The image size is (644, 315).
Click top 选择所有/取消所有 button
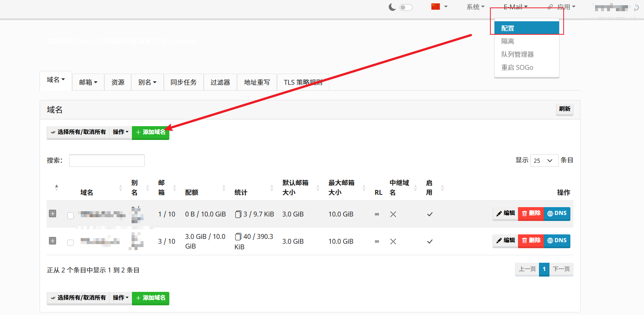click(x=78, y=132)
